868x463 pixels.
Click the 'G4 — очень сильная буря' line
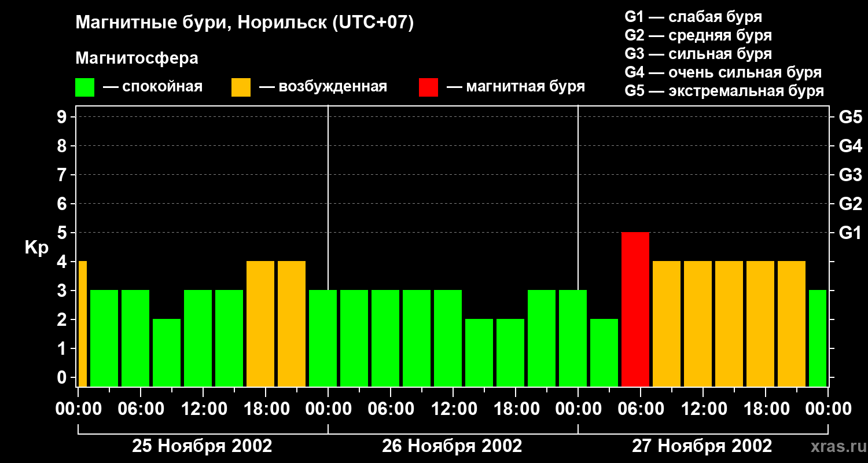pos(723,72)
